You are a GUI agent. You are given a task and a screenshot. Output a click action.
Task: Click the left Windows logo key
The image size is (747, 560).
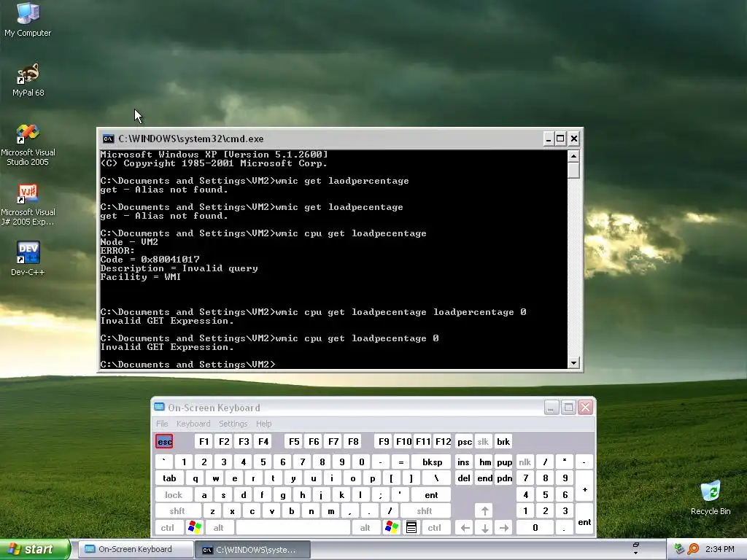[x=195, y=527]
